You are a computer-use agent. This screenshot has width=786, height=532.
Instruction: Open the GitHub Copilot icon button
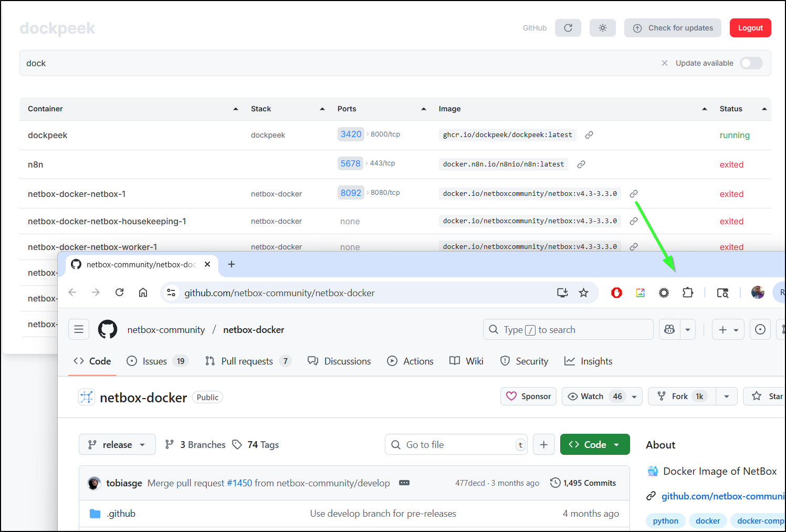[x=669, y=329]
